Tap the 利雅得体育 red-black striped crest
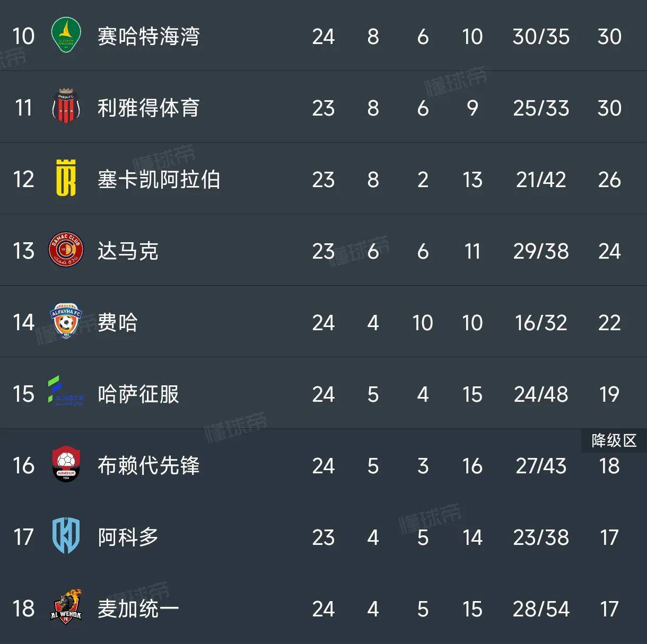Screen dimensions: 647x644 click(66, 107)
